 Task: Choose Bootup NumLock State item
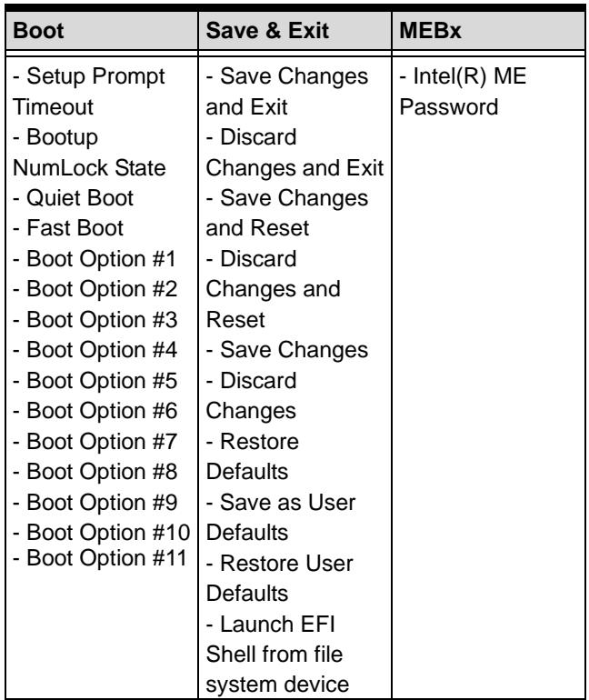[x=89, y=153]
